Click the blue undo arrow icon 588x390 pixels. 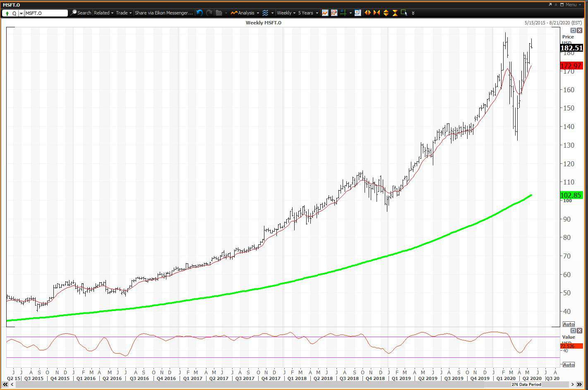(x=199, y=13)
